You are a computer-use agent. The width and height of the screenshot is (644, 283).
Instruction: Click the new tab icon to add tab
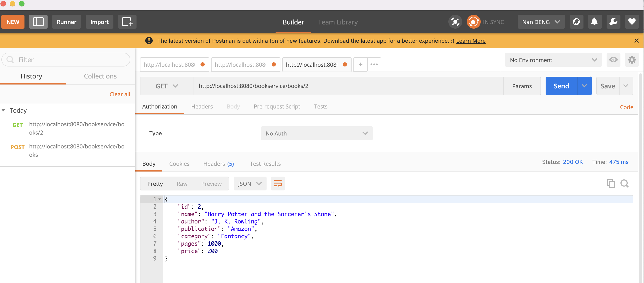click(x=360, y=64)
